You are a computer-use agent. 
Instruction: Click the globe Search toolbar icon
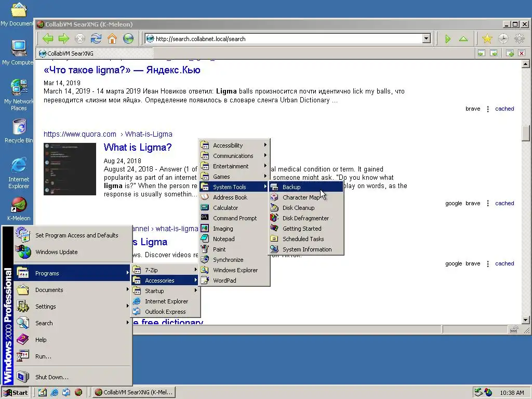point(128,38)
